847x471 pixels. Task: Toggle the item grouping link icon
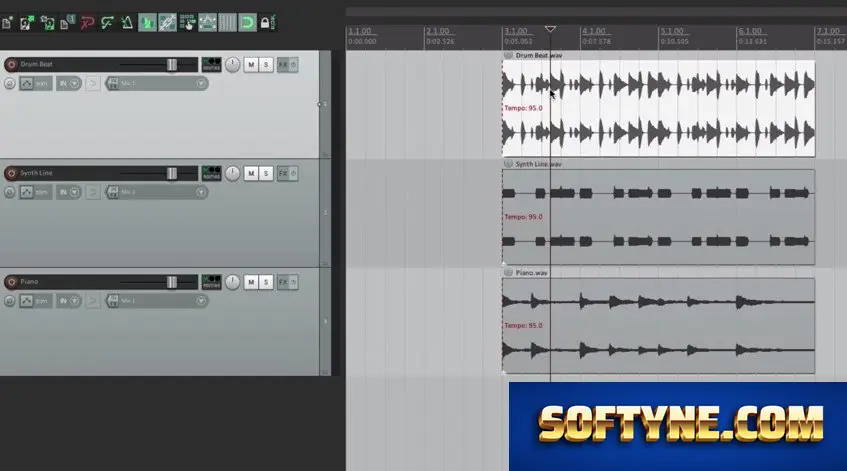(x=167, y=23)
